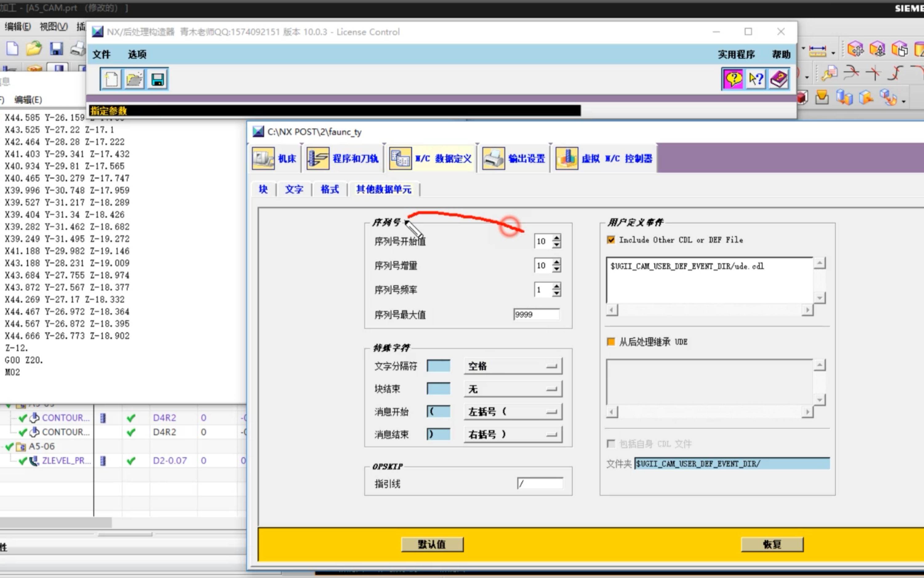Toggle 包括自身 CDL 文件 checkbox
924x578 pixels.
pos(611,444)
